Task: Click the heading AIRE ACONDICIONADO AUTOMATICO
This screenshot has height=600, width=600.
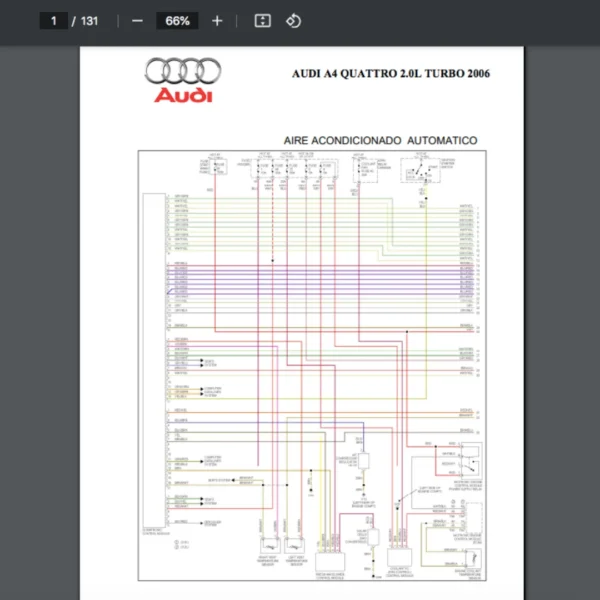Action: (380, 140)
